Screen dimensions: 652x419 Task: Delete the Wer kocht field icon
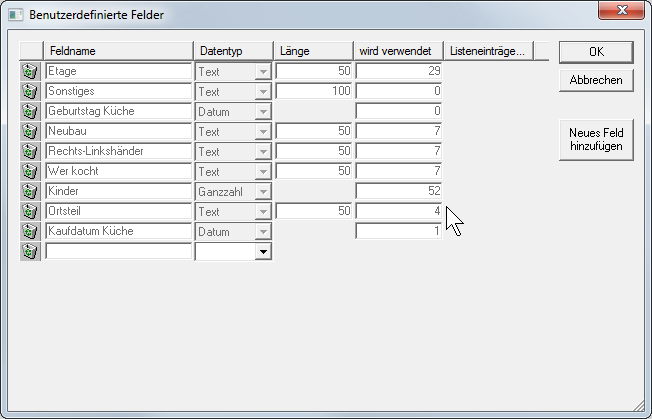pos(30,172)
